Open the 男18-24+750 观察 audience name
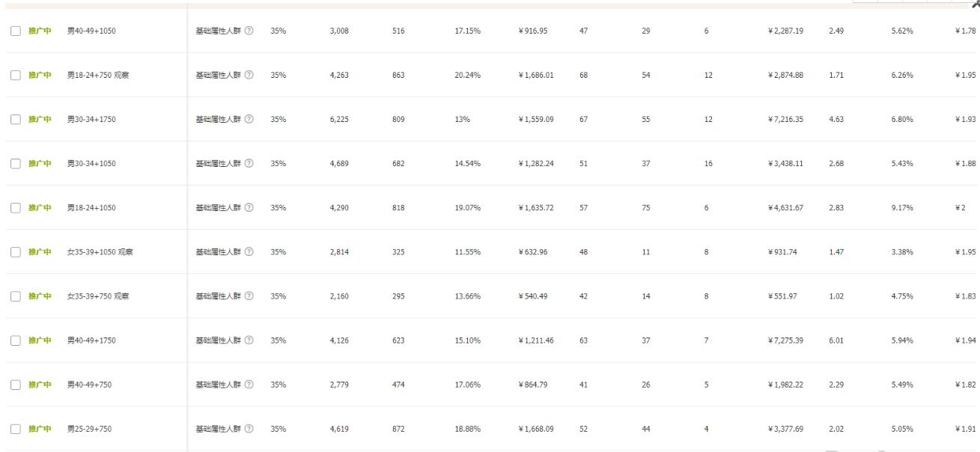The image size is (980, 452). click(97, 75)
